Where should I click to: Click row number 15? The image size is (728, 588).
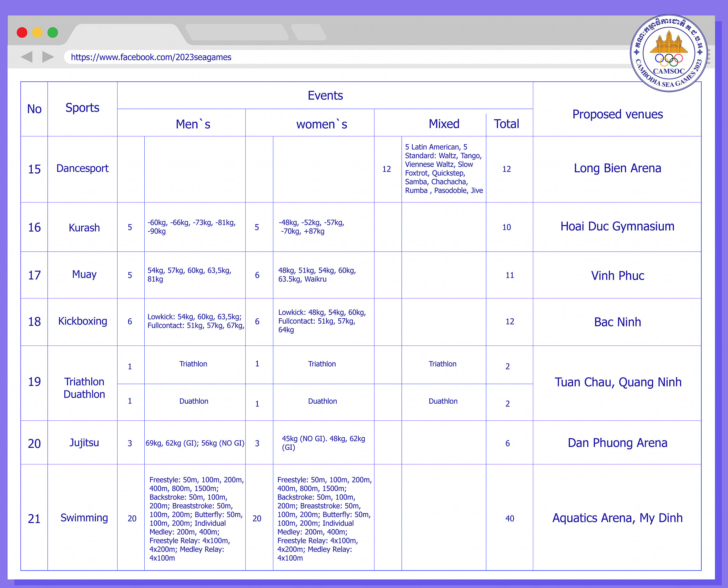click(x=34, y=169)
